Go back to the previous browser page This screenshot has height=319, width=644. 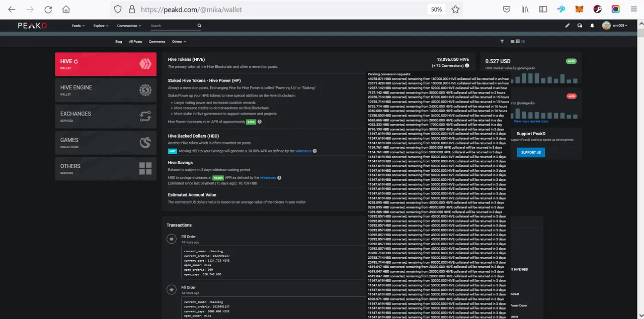point(12,9)
